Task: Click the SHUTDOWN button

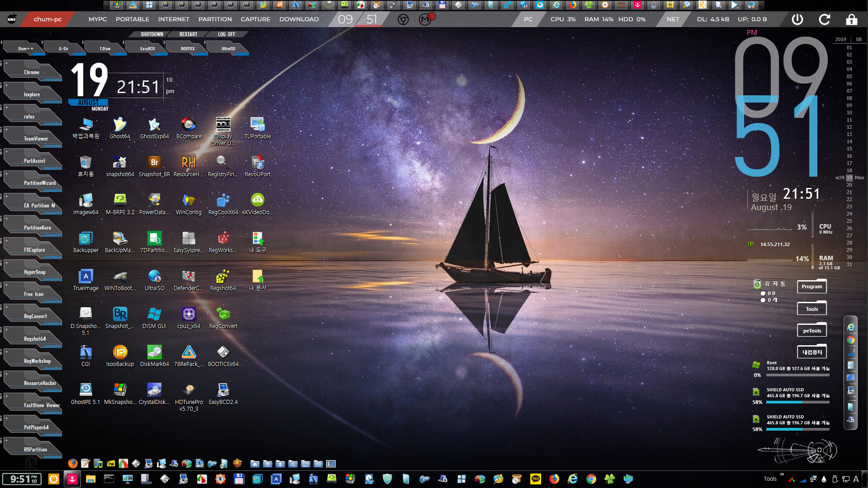Action: (152, 34)
